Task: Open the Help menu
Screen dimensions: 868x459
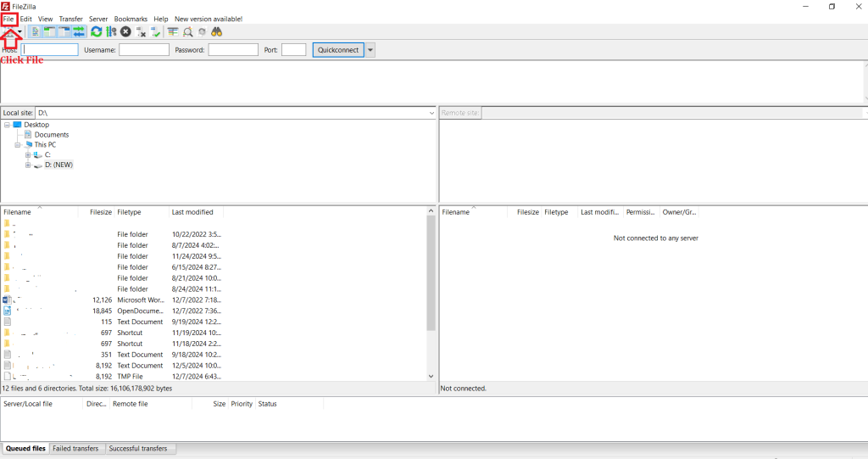Action: [x=160, y=19]
